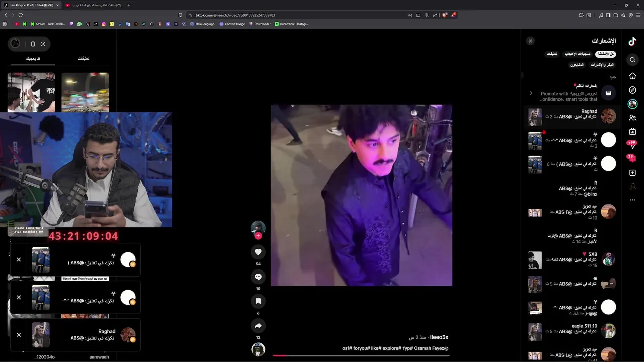Click the @Osamah Fayez mention in caption

coord(431,348)
